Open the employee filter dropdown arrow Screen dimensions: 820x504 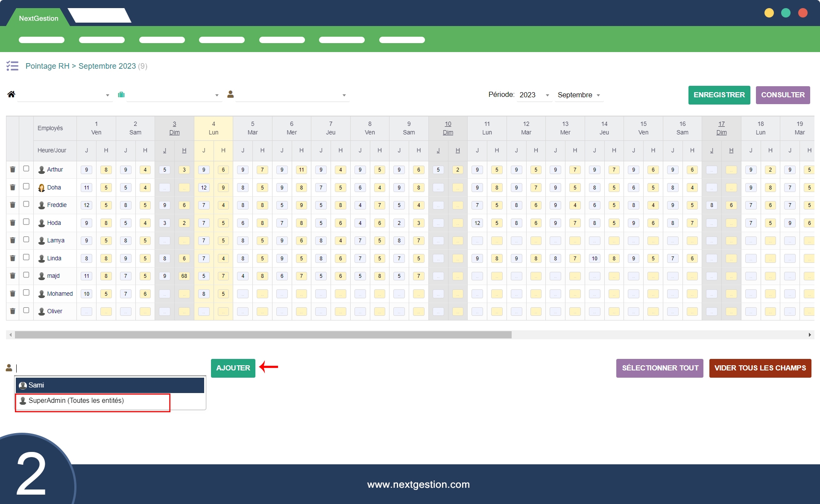pyautogui.click(x=344, y=95)
